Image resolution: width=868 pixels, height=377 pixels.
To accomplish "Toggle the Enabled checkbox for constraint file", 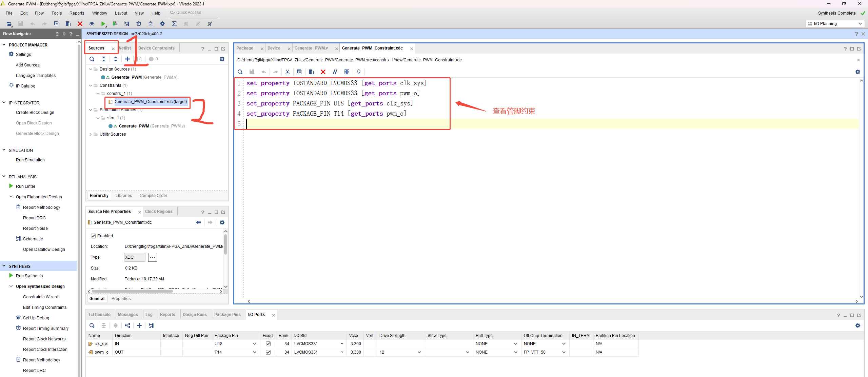I will (93, 236).
